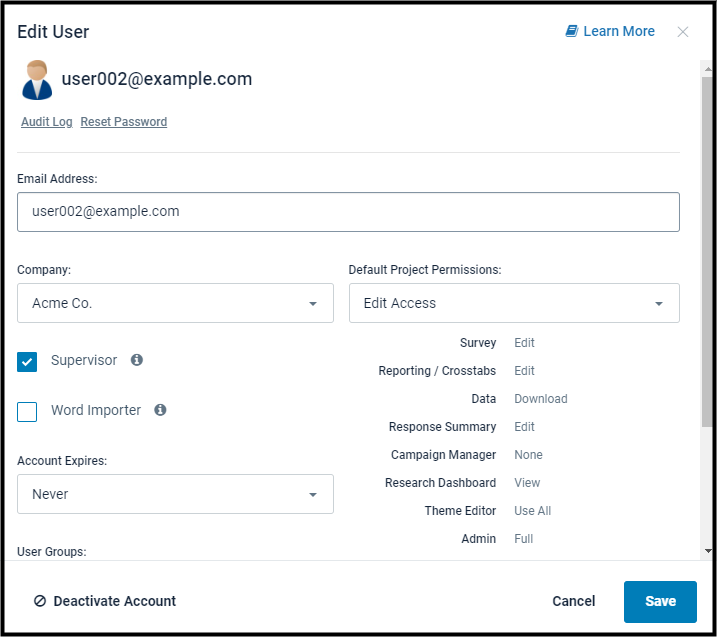The width and height of the screenshot is (717, 637).
Task: Click the vertical scrollbar thumb
Action: 707,252
